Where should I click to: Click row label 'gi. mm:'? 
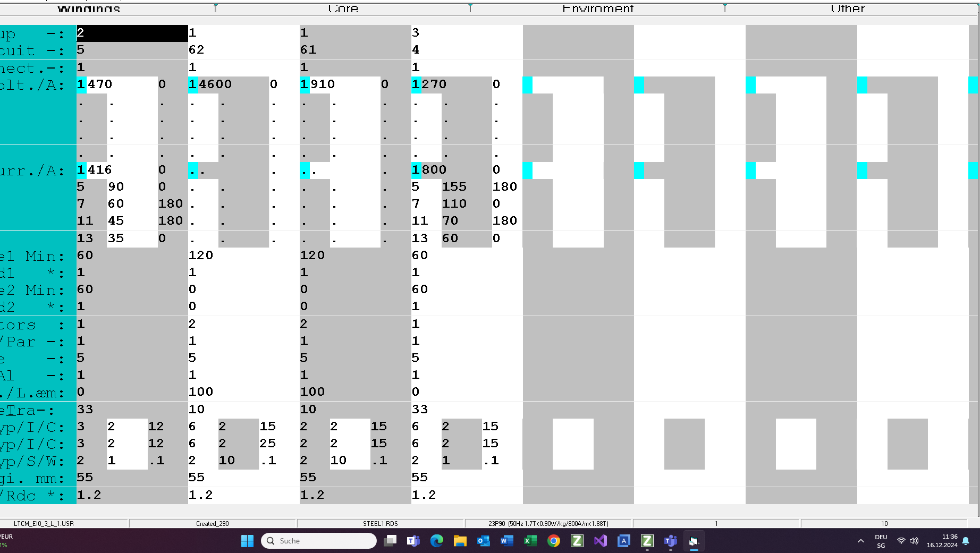[32, 479]
